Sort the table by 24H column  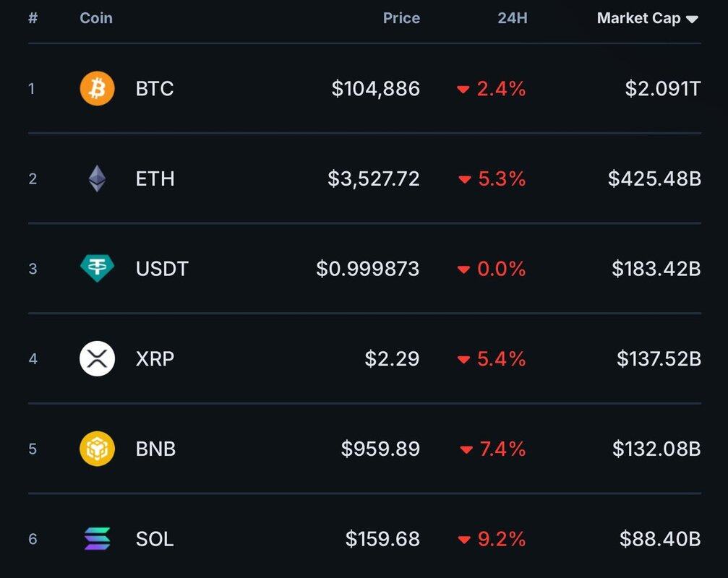(512, 19)
